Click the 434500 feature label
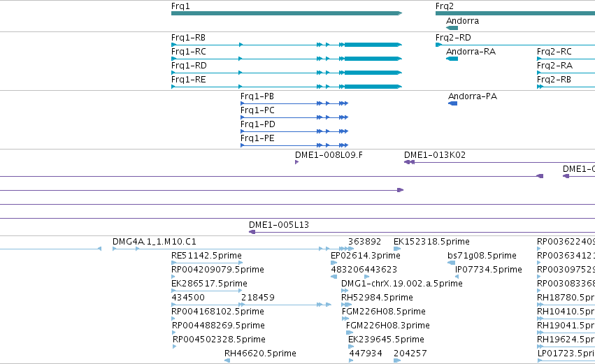The width and height of the screenshot is (595, 364). [x=188, y=298]
